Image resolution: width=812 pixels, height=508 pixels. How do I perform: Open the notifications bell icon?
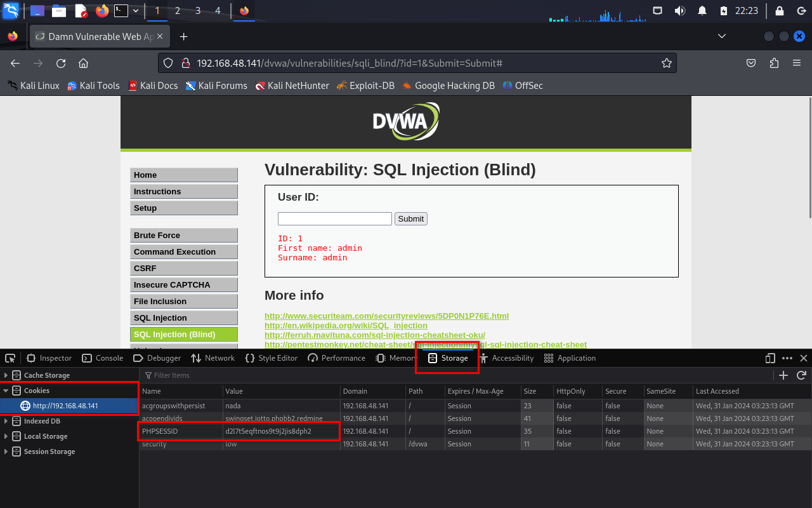coord(702,11)
